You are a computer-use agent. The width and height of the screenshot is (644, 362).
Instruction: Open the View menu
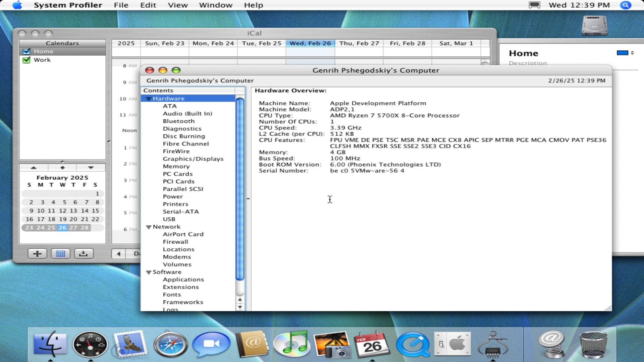point(177,5)
